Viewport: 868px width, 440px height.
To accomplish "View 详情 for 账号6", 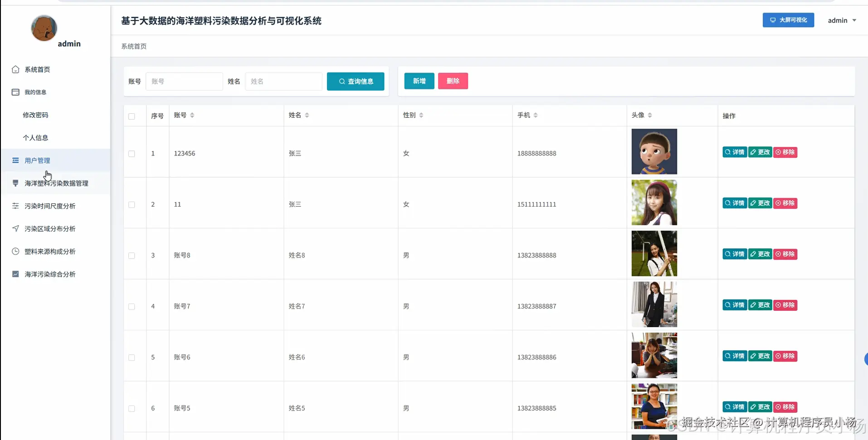I will pos(735,356).
